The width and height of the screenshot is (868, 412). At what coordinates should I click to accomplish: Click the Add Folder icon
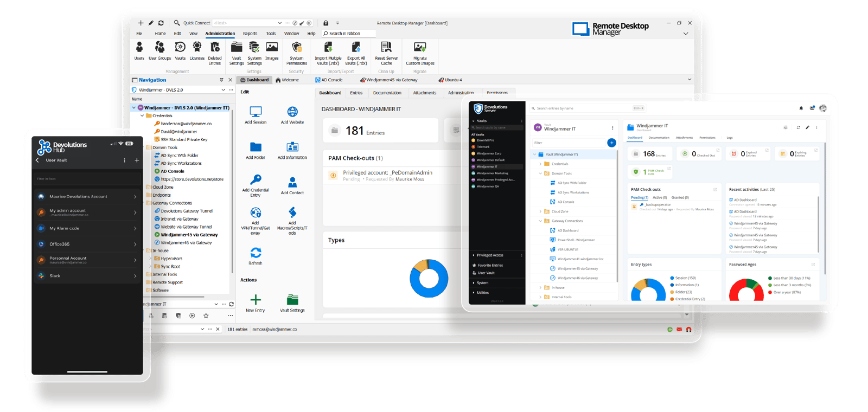(256, 147)
